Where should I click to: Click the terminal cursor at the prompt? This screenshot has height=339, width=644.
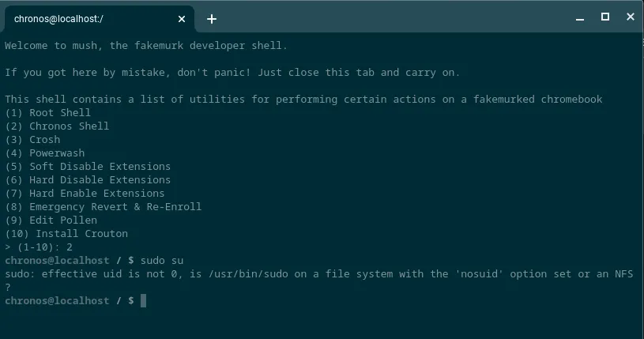click(x=143, y=301)
